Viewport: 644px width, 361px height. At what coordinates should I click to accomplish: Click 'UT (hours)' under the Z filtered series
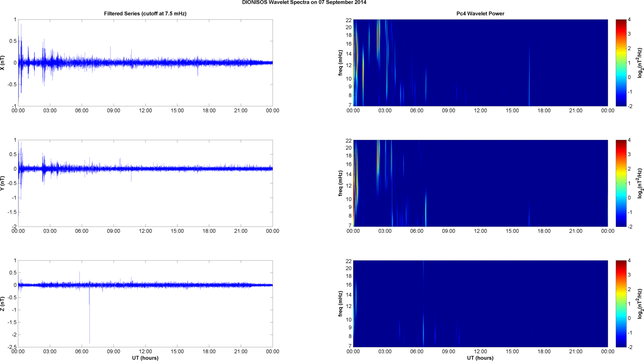click(x=145, y=358)
